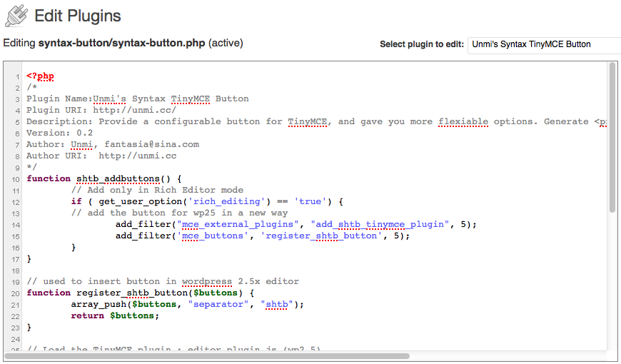
Task: Click the Edit Plugins page heading
Action: coord(77,16)
